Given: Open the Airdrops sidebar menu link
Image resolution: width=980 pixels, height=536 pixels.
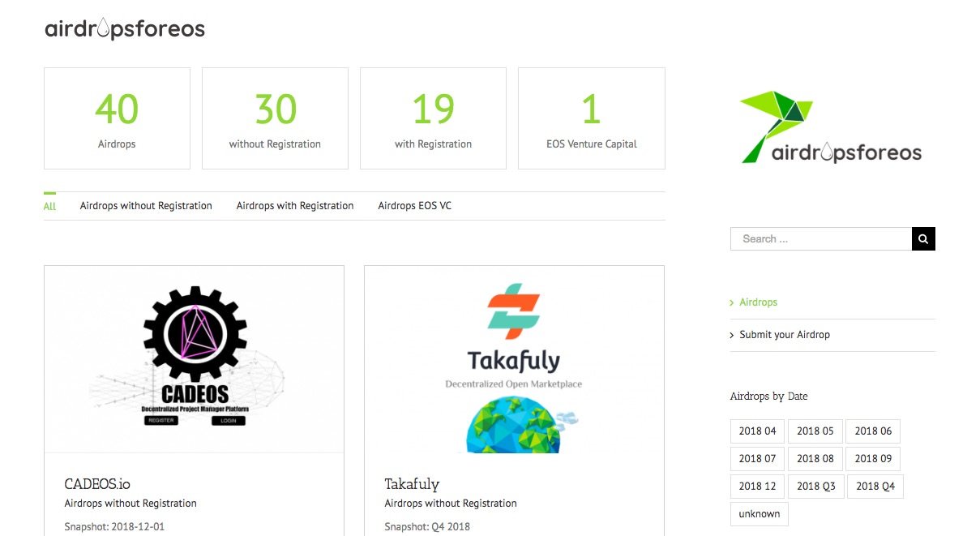Looking at the screenshot, I should coord(759,302).
